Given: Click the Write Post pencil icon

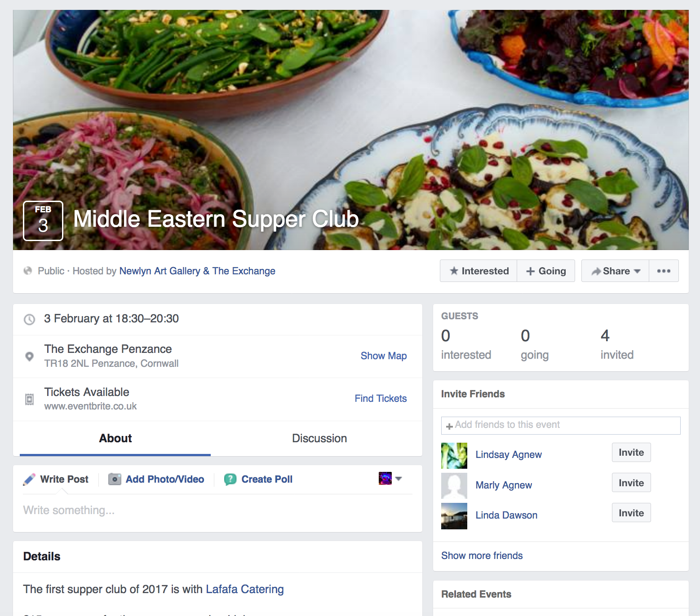Looking at the screenshot, I should pos(29,480).
